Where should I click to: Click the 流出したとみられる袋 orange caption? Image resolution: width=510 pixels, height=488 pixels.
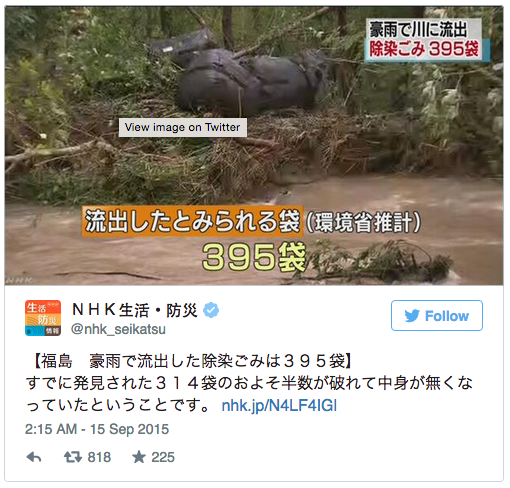(193, 222)
